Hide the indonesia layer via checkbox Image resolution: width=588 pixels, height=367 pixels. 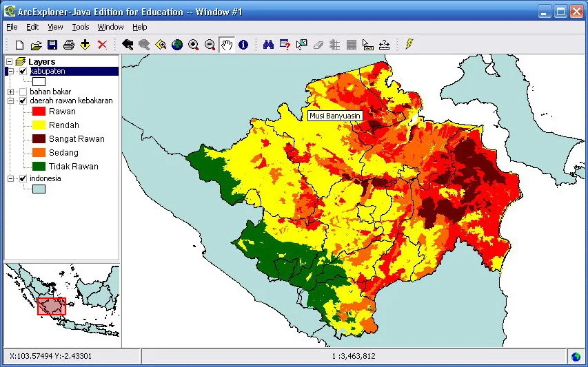[x=23, y=178]
